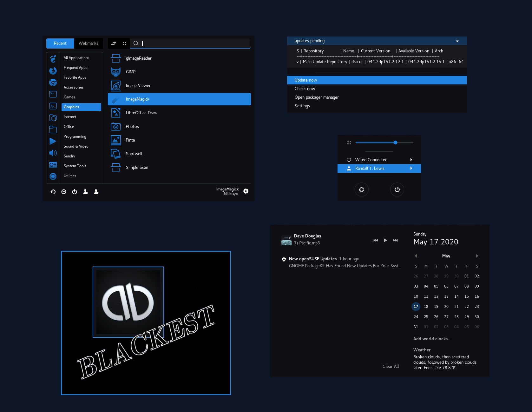
Task: Click the round power button in system menu
Action: (397, 189)
